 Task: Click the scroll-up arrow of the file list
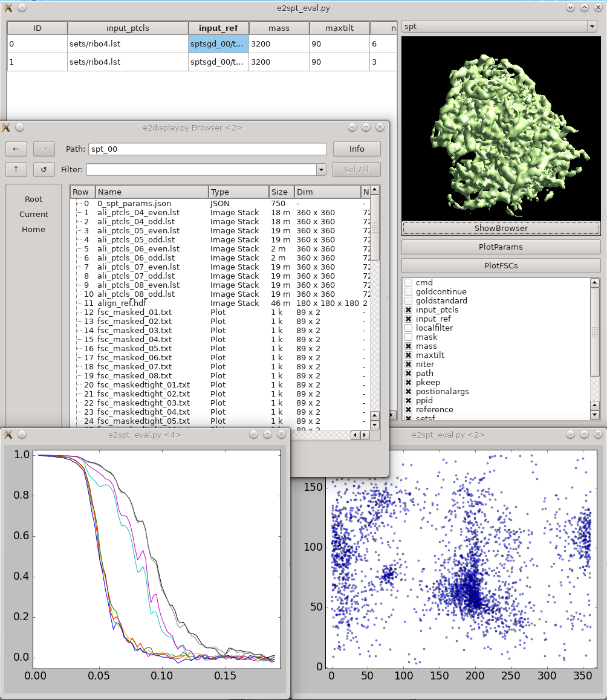[375, 190]
